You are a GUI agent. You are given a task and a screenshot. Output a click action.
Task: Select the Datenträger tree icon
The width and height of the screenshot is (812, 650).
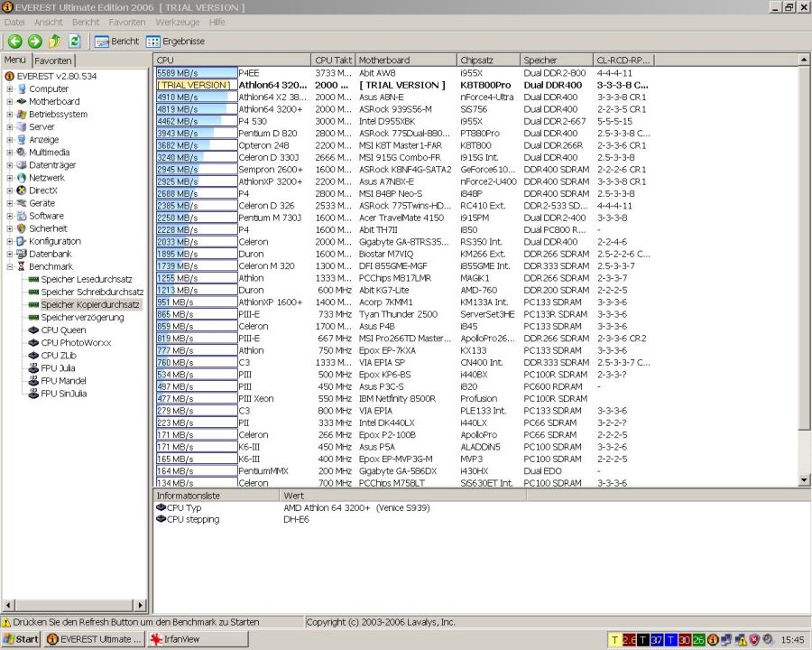point(22,165)
